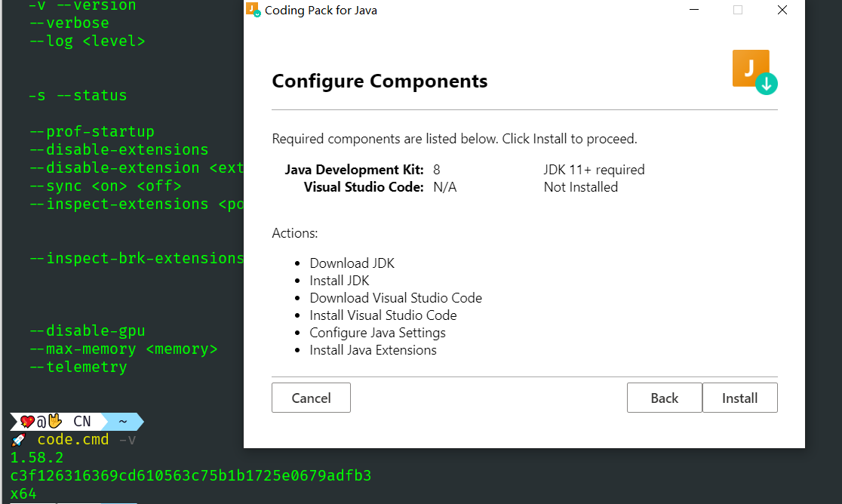This screenshot has width=842, height=504.
Task: Select the Download JDK action item
Action: coord(352,263)
